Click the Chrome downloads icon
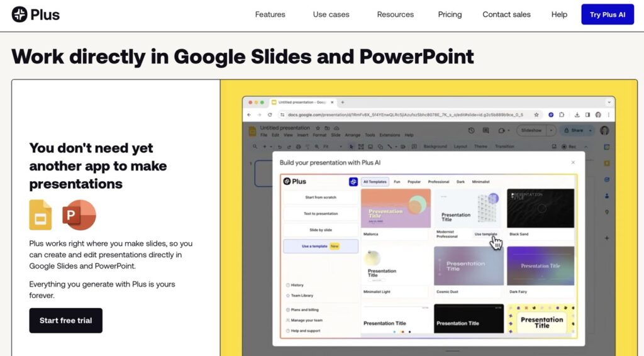This screenshot has width=644, height=356. [577, 115]
